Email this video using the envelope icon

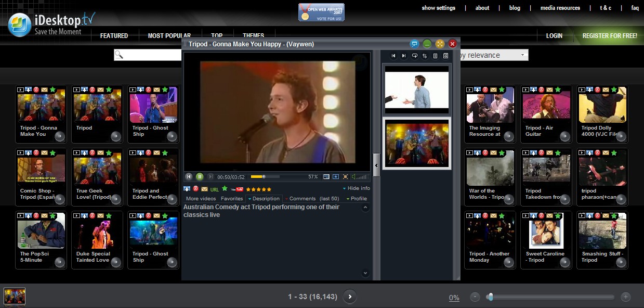(204, 189)
